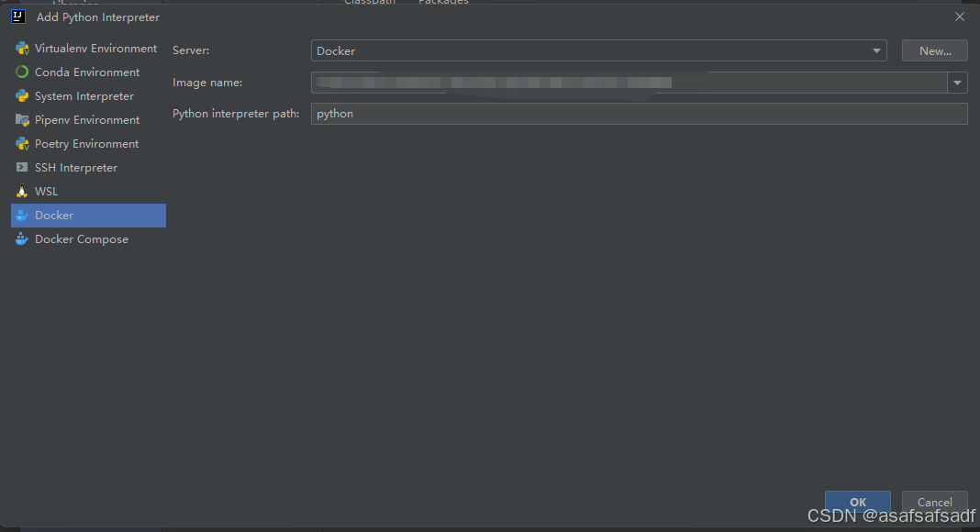Image resolution: width=980 pixels, height=532 pixels.
Task: Click the Pipenv Environment folder icon
Action: tap(22, 120)
